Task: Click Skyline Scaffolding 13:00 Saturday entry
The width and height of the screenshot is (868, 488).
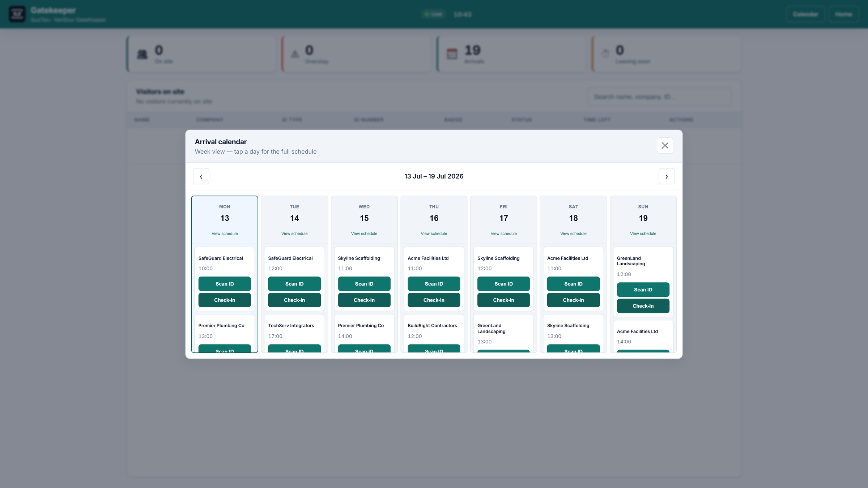Action: [573, 333]
